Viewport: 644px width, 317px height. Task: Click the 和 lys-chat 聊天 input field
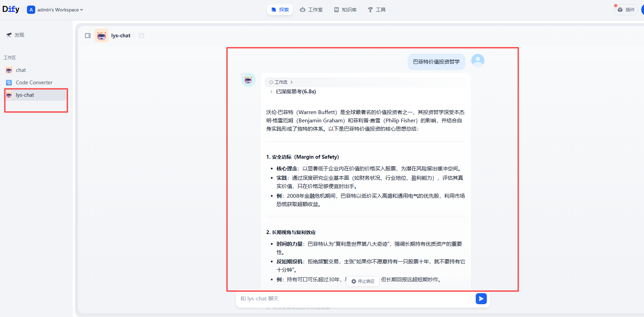[x=345, y=298]
